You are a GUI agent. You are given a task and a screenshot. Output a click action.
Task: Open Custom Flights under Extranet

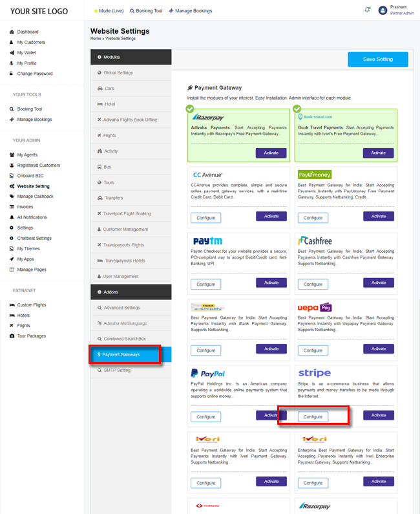pos(32,305)
